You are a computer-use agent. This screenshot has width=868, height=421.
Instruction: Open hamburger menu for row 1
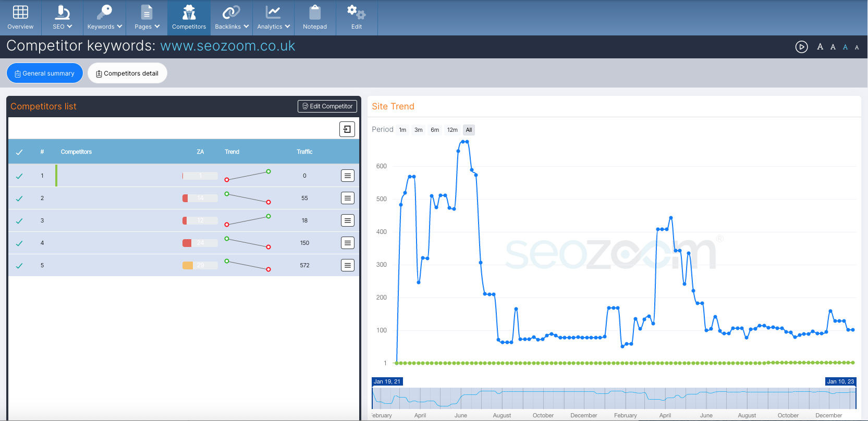click(x=348, y=176)
